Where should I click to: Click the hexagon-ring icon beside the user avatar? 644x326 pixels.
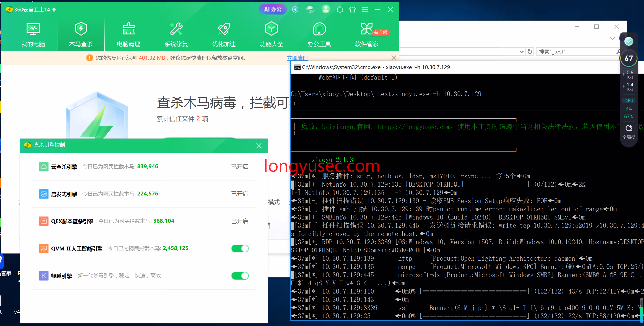click(x=340, y=10)
